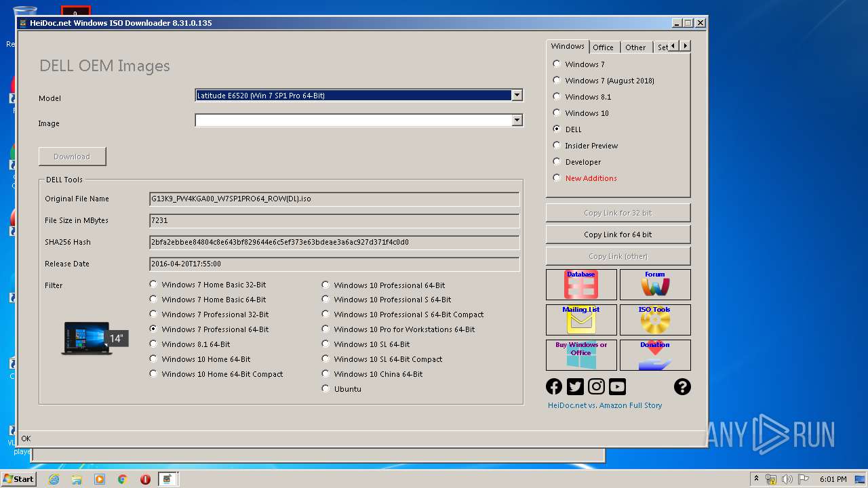Filter by Windows 10 SL 64-Bit Compact
The image size is (868, 488).
(382, 359)
